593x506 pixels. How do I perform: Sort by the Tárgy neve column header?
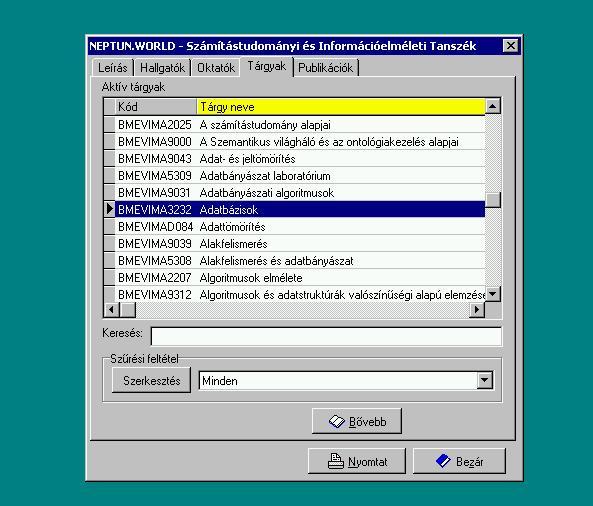(x=341, y=107)
